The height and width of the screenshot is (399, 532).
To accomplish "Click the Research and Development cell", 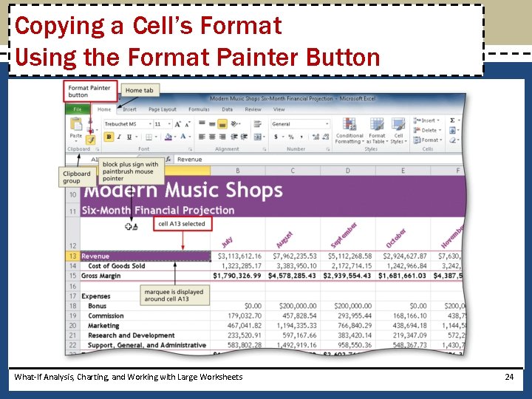I will [146, 335].
